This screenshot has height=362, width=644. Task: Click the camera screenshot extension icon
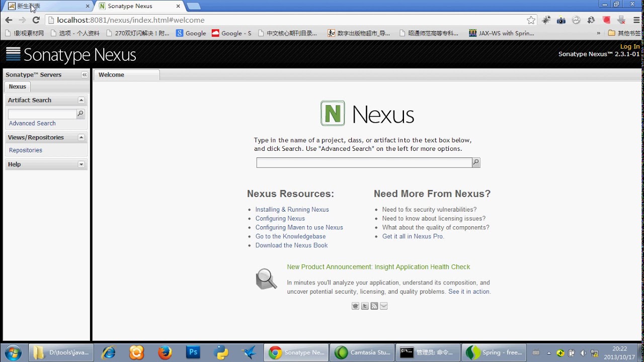561,20
